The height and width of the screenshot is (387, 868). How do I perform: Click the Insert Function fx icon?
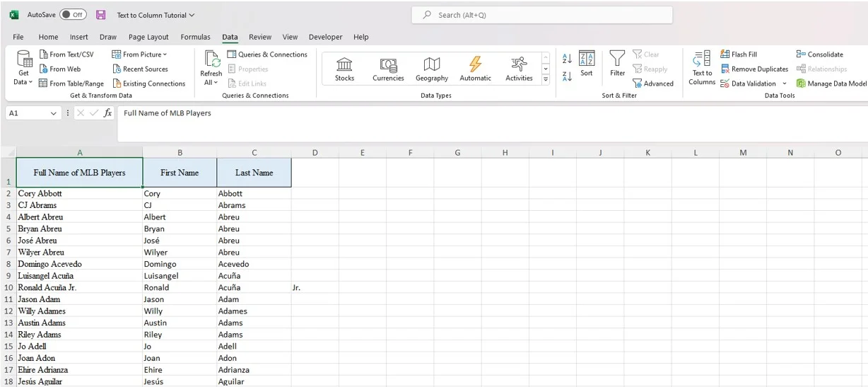(x=108, y=113)
